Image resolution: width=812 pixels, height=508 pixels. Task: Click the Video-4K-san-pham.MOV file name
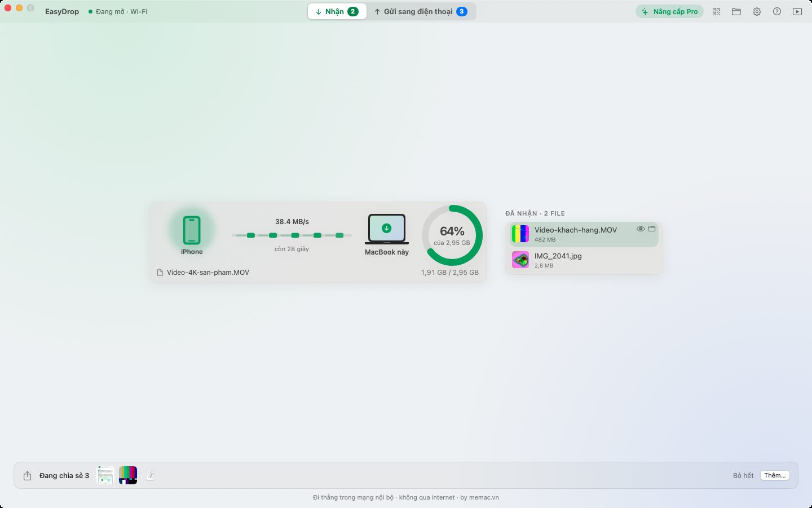point(208,273)
